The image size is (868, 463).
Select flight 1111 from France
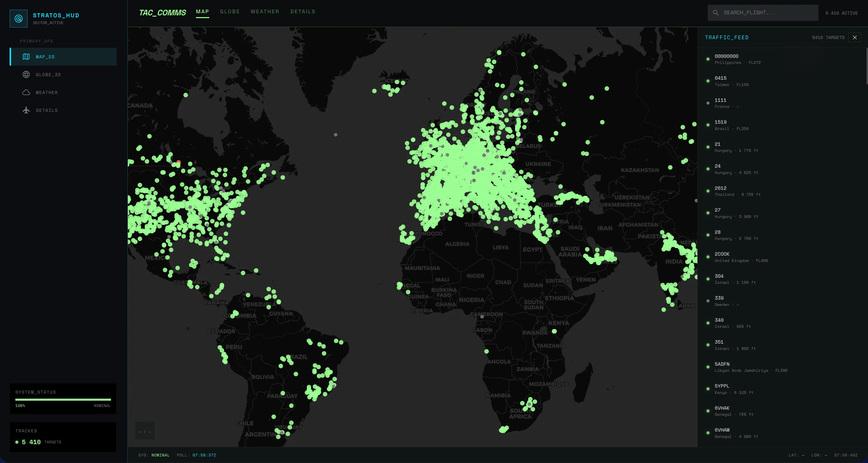pos(782,103)
